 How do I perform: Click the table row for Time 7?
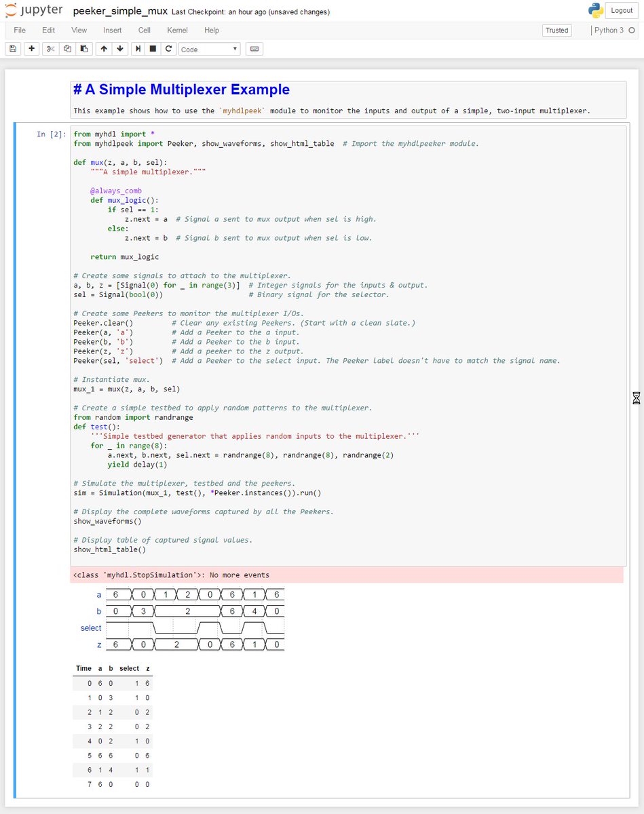tap(113, 784)
